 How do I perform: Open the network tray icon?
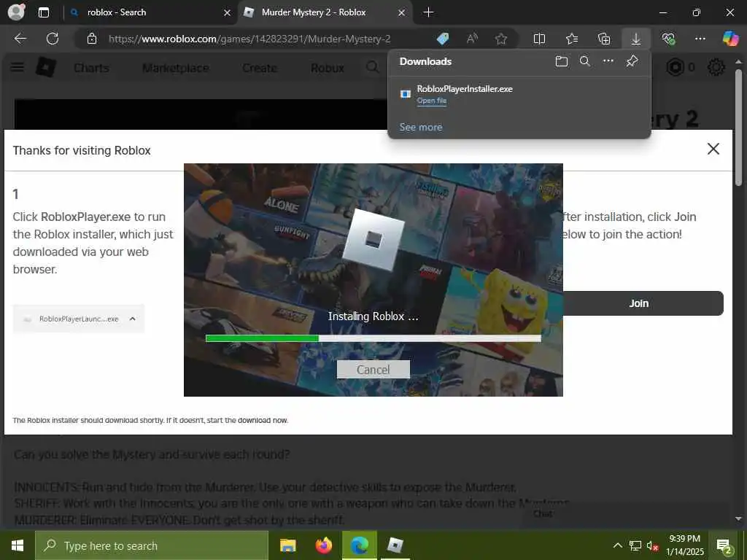pyautogui.click(x=635, y=545)
